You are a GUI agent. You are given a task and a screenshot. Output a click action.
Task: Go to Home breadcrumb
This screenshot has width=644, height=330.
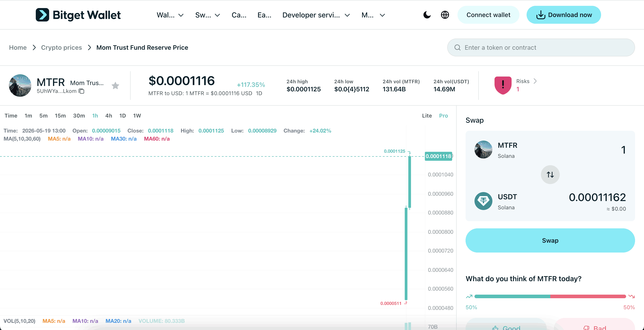pos(18,47)
